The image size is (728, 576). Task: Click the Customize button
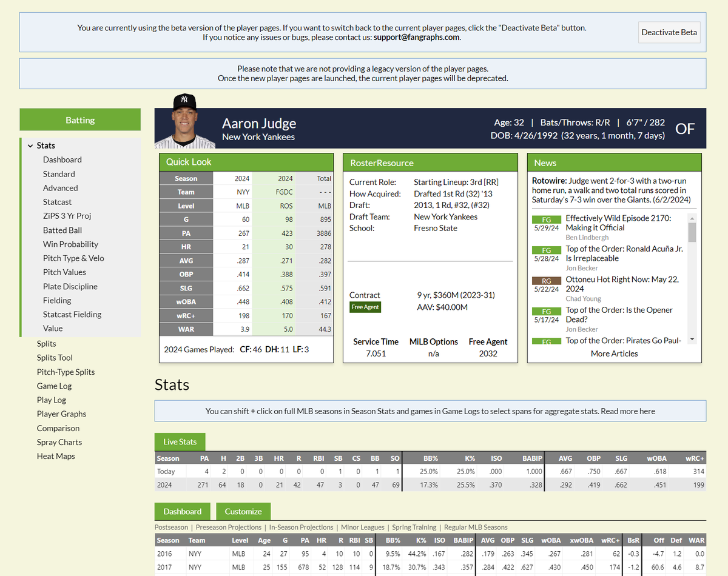coord(243,511)
